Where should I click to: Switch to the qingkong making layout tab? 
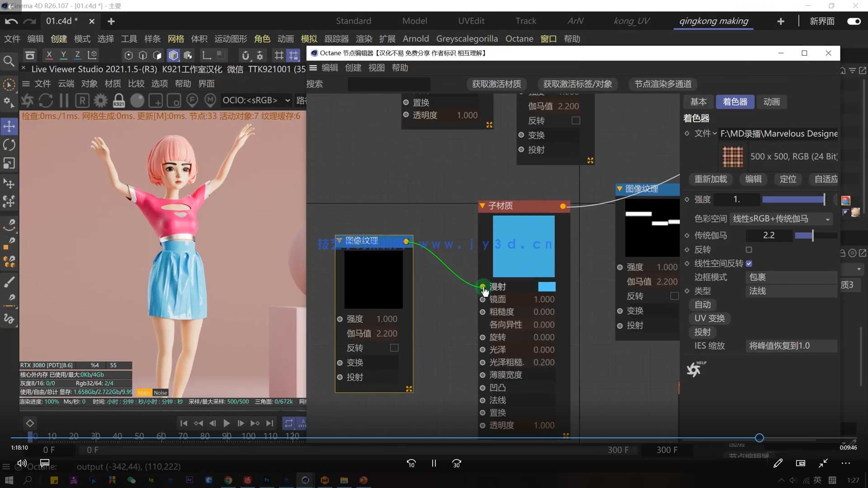pyautogui.click(x=713, y=21)
